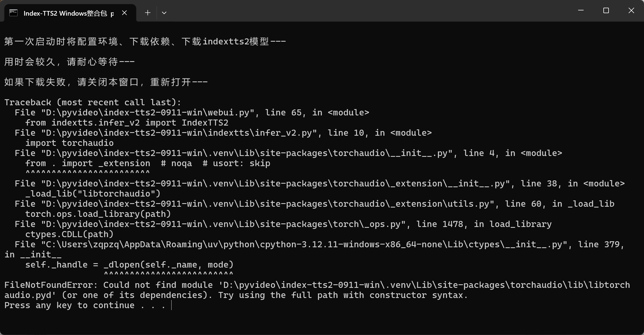Click the '如果下载失败' message line
The image size is (644, 335).
click(x=106, y=82)
